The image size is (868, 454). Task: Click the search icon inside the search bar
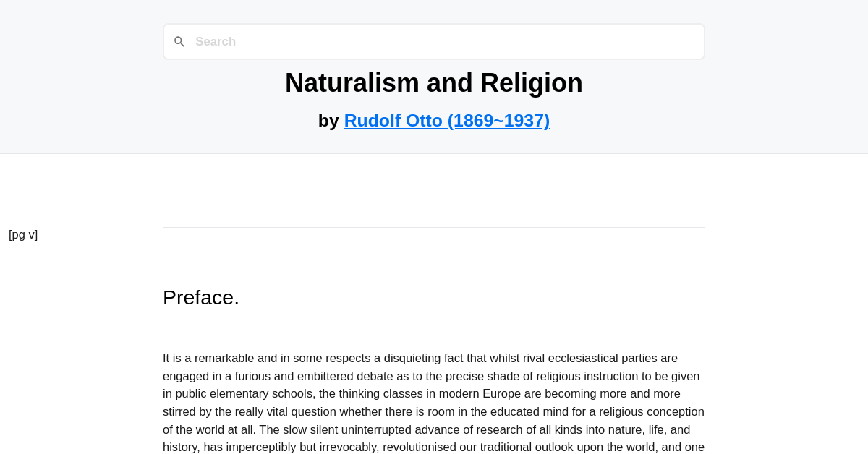pyautogui.click(x=179, y=41)
